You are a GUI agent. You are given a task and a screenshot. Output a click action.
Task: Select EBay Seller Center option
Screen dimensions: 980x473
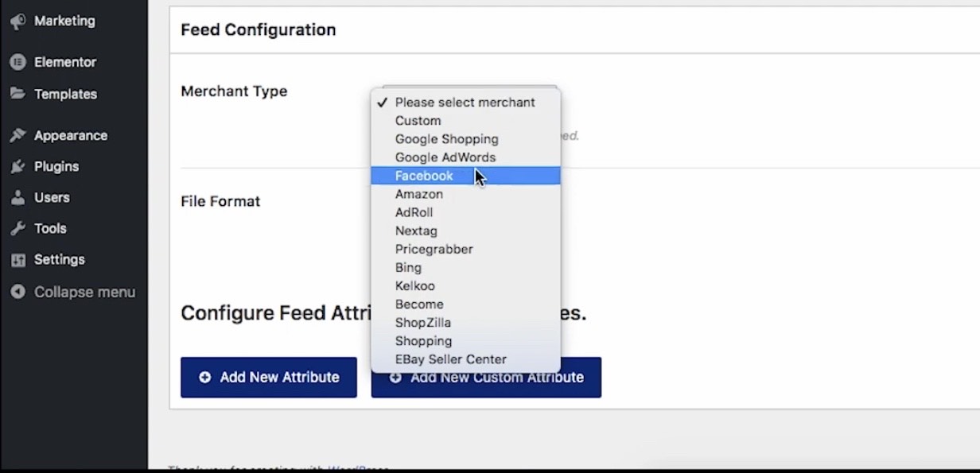(465, 359)
